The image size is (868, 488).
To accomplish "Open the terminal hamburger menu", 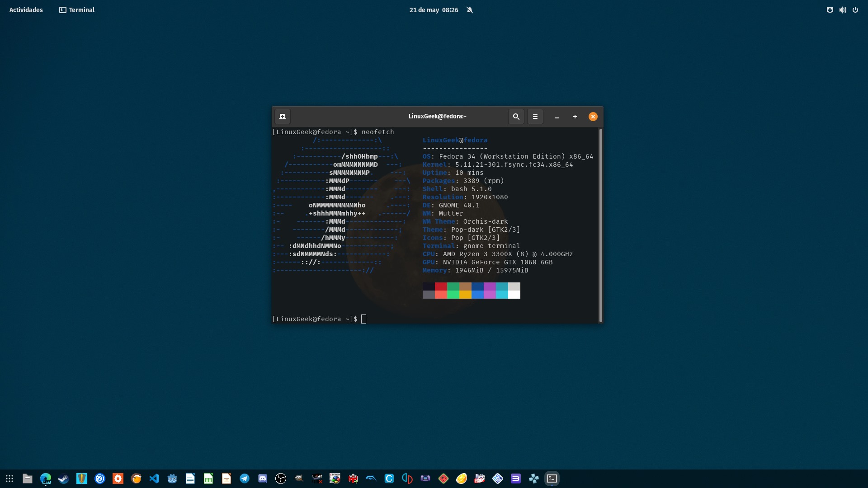I will [x=535, y=117].
